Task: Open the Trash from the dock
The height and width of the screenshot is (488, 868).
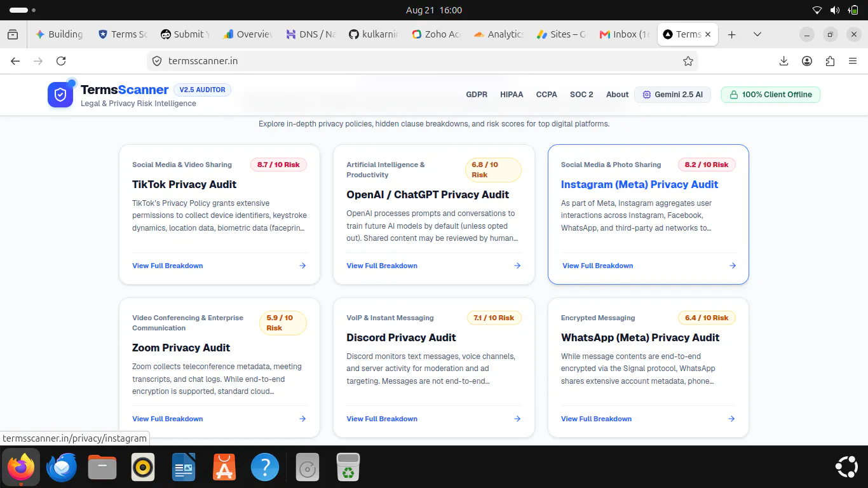Action: click(x=348, y=468)
